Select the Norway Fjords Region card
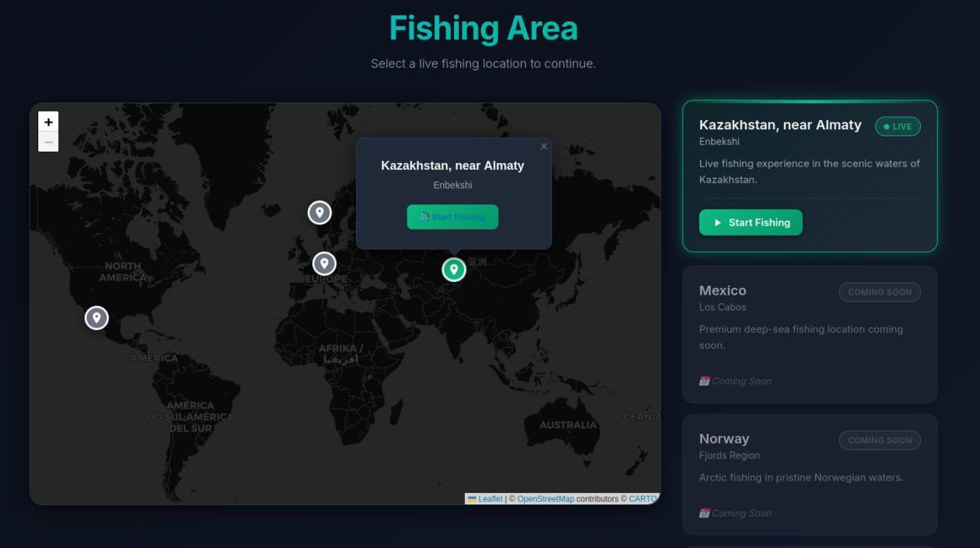Screen dimensions: 980x548 pos(810,474)
